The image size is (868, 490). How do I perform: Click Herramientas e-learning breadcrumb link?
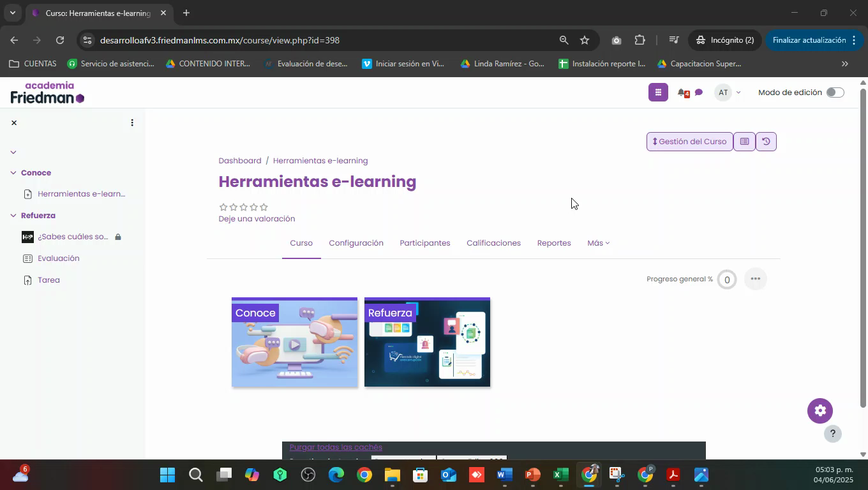(x=320, y=161)
